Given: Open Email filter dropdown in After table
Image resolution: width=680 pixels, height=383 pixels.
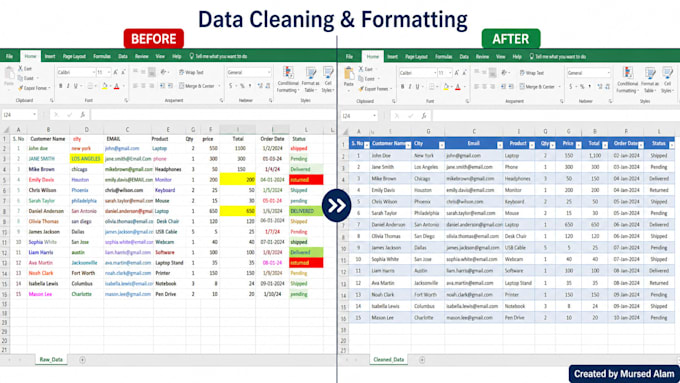Looking at the screenshot, I should click(500, 145).
